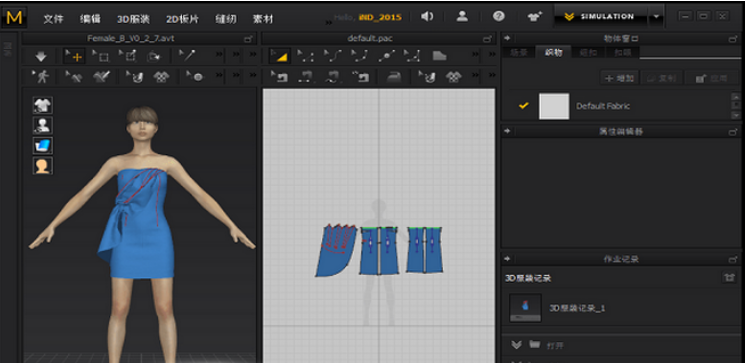Click the speaker sound icon in top bar

pos(427,17)
